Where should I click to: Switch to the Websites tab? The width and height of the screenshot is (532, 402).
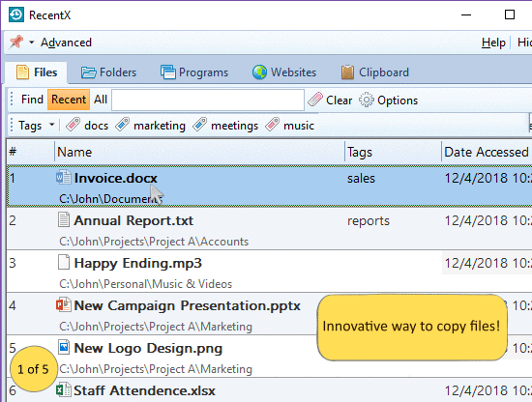[284, 72]
